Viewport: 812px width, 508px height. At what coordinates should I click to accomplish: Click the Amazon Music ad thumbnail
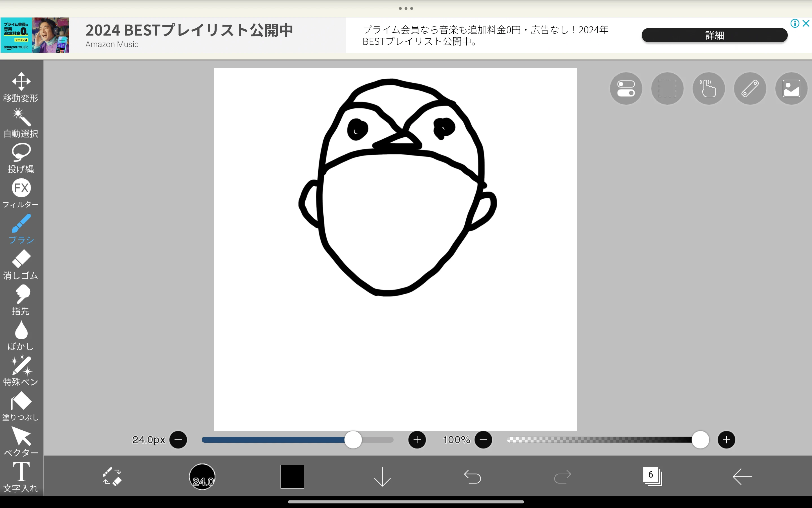tap(35, 35)
